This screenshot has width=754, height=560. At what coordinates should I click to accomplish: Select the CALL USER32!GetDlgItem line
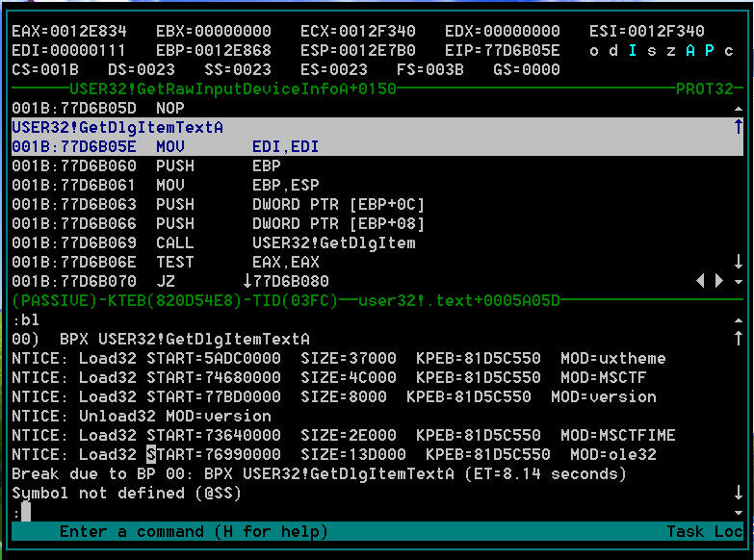click(214, 242)
